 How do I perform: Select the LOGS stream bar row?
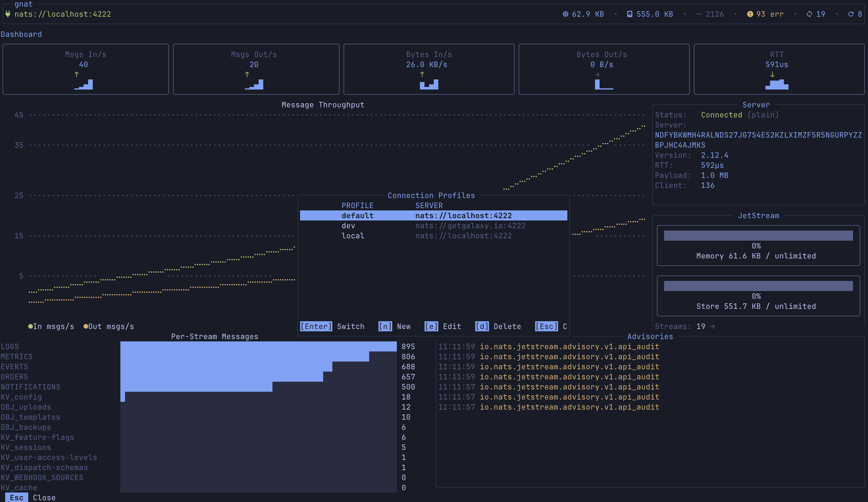click(x=258, y=346)
